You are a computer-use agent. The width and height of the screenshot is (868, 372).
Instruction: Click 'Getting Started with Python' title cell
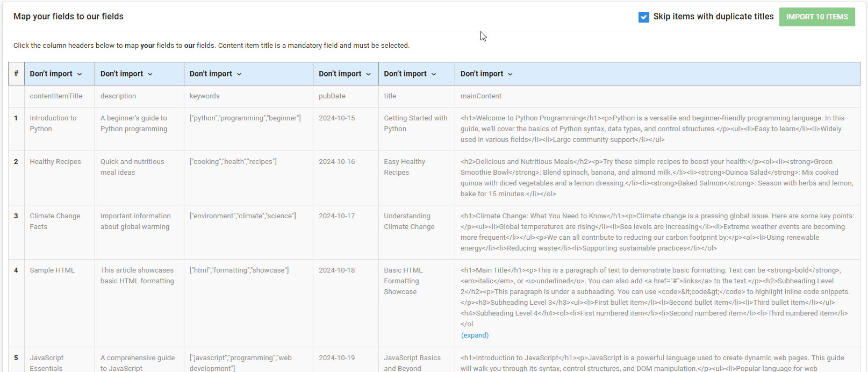click(x=417, y=129)
